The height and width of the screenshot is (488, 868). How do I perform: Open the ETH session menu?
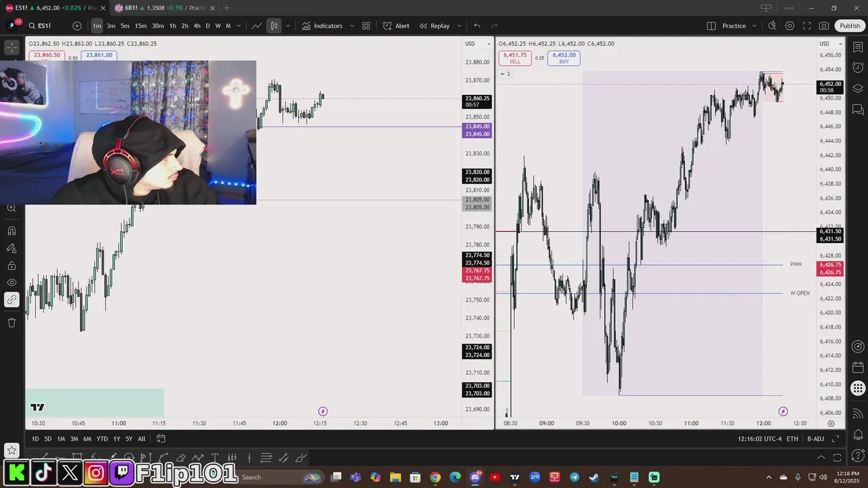[792, 439]
